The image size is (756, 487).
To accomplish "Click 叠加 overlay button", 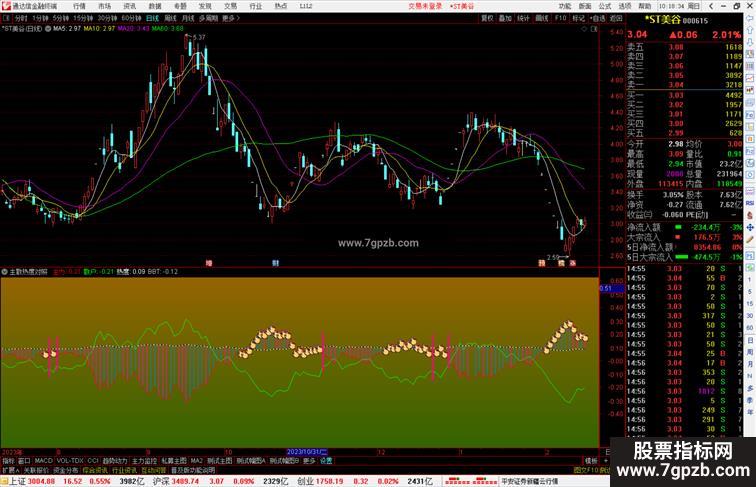I will click(505, 18).
